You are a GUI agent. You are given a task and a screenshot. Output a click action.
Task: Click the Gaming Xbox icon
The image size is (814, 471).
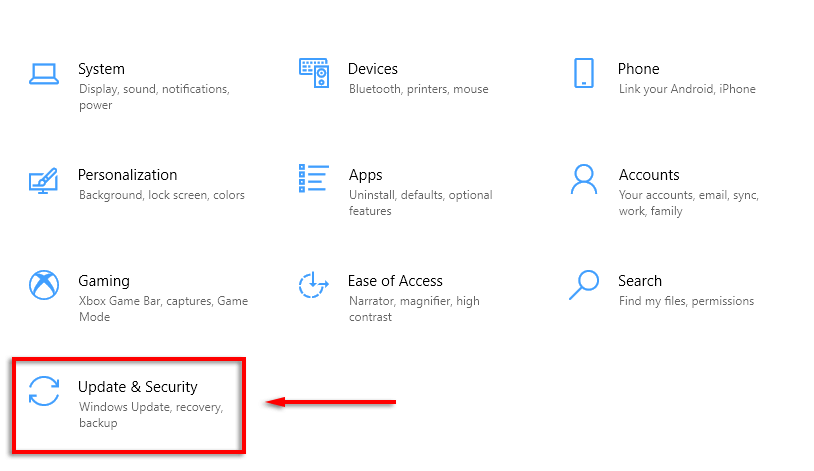pyautogui.click(x=44, y=285)
